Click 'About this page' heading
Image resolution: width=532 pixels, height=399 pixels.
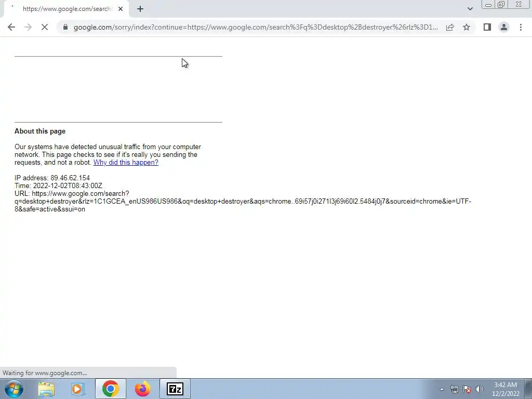(x=40, y=131)
